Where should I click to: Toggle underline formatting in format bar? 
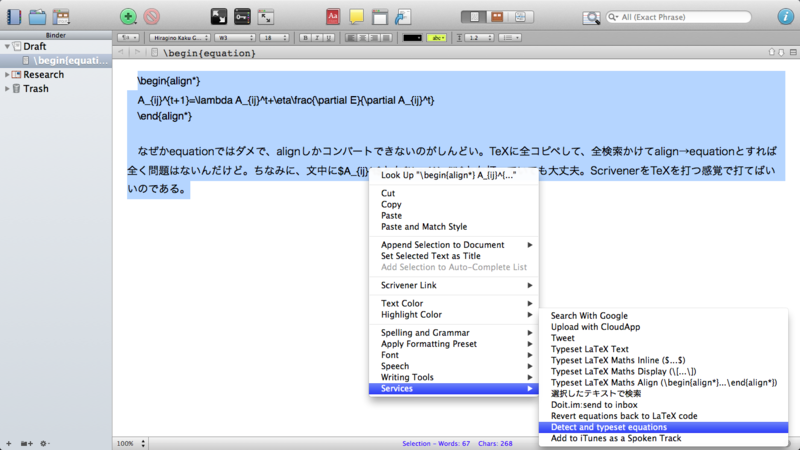(329, 38)
